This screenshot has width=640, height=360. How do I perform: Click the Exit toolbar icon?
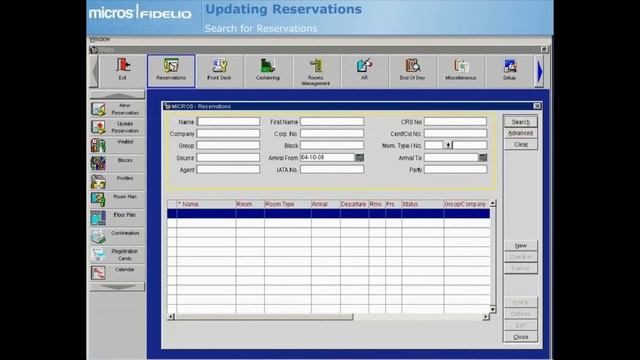pos(122,71)
